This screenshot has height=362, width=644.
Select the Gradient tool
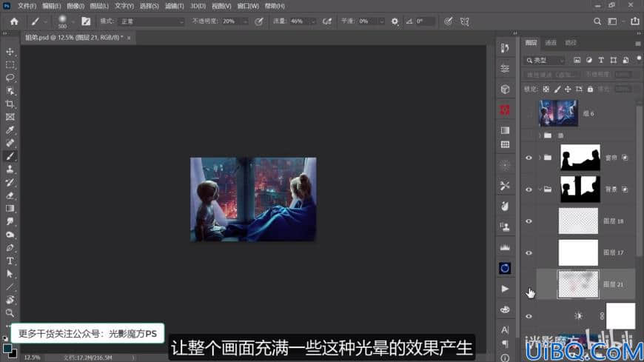pyautogui.click(x=10, y=209)
